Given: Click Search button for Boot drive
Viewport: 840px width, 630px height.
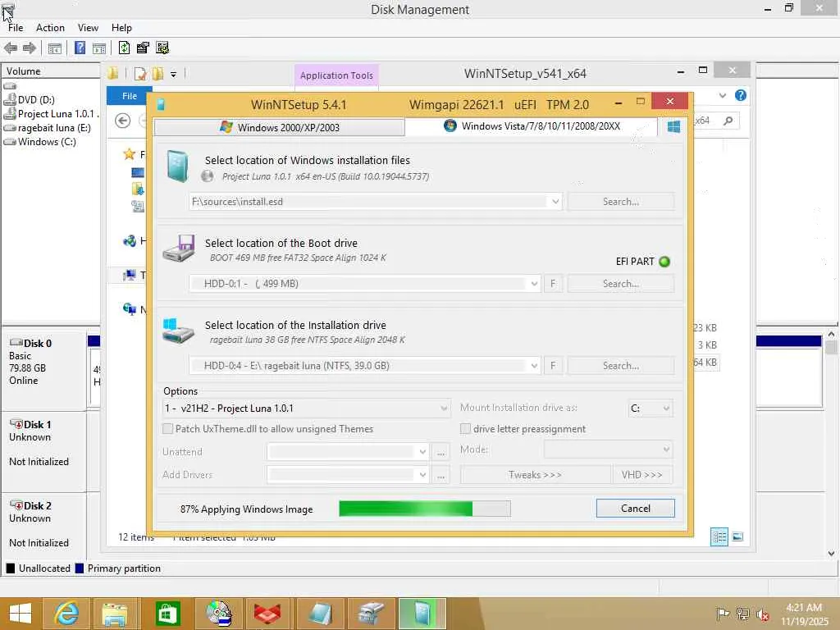Looking at the screenshot, I should tap(620, 283).
